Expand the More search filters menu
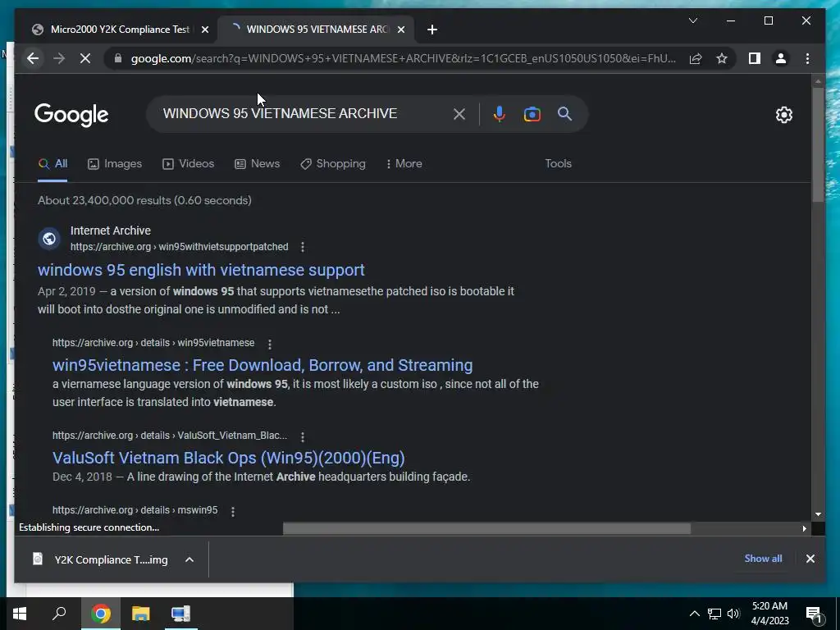Image resolution: width=840 pixels, height=630 pixels. tap(404, 164)
